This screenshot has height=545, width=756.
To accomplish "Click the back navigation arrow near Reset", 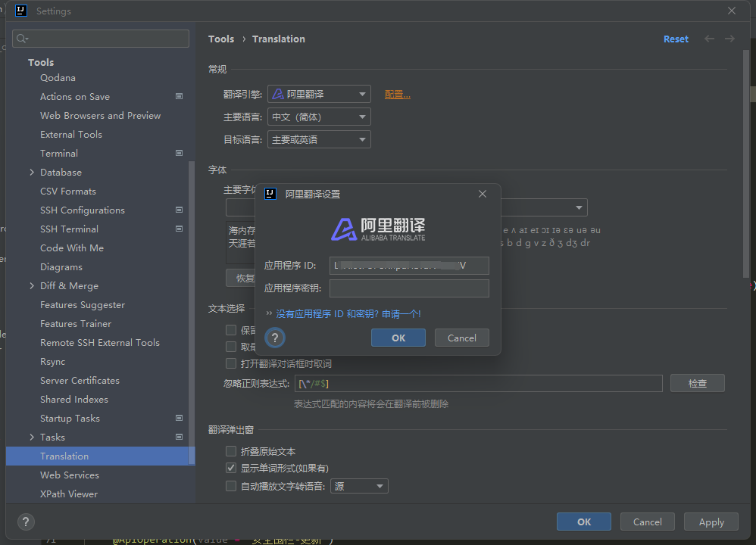I will click(x=709, y=39).
